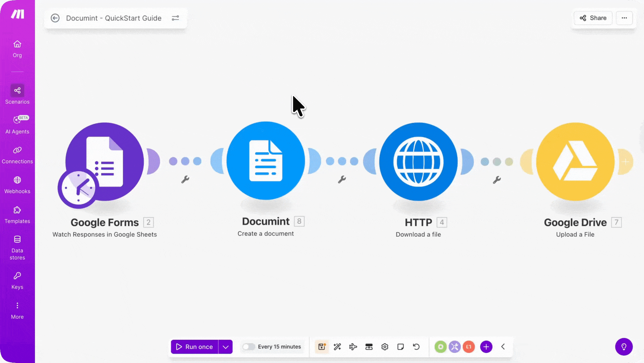The height and width of the screenshot is (363, 644).
Task: Click the undo arrow icon
Action: click(x=416, y=347)
